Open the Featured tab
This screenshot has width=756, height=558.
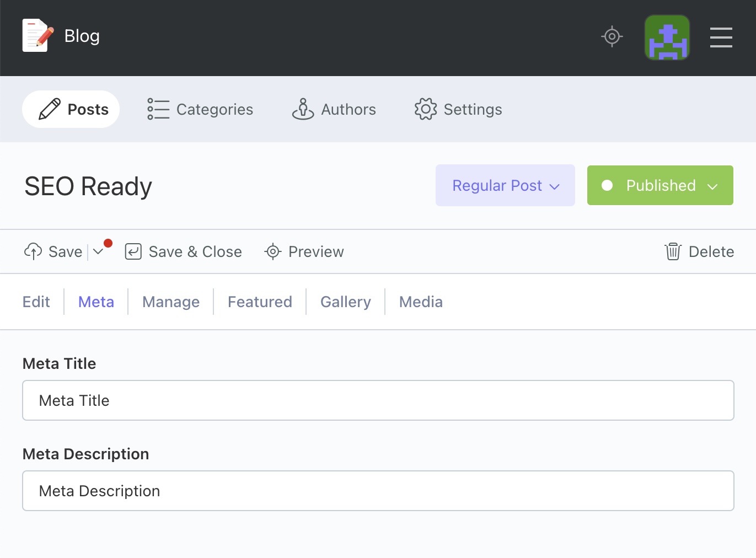pyautogui.click(x=260, y=302)
